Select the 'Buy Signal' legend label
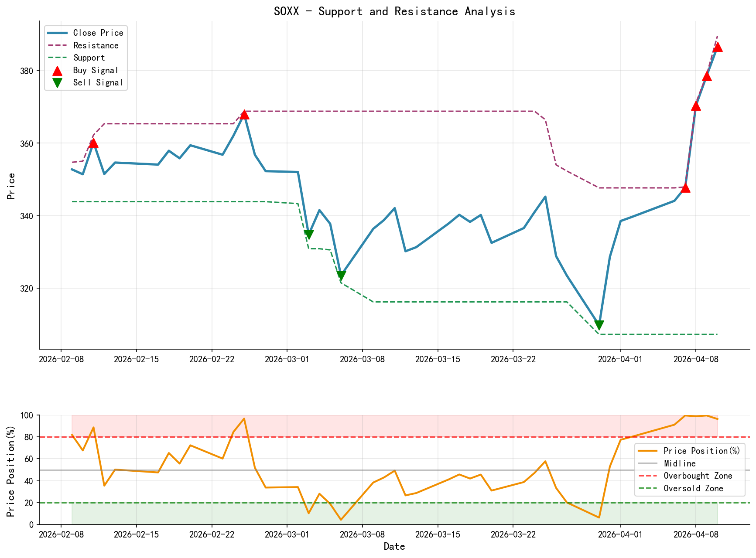Viewport: 756px width, 558px height. tap(96, 70)
